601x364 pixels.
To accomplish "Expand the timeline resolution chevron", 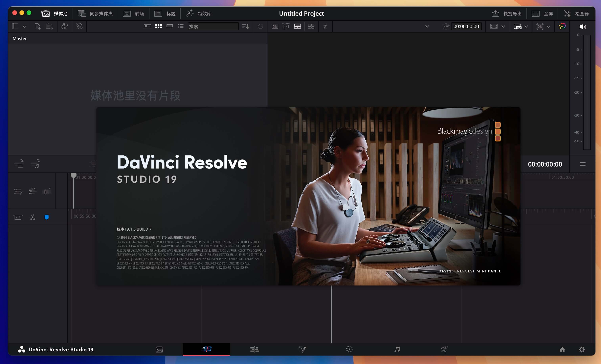I will 548,26.
